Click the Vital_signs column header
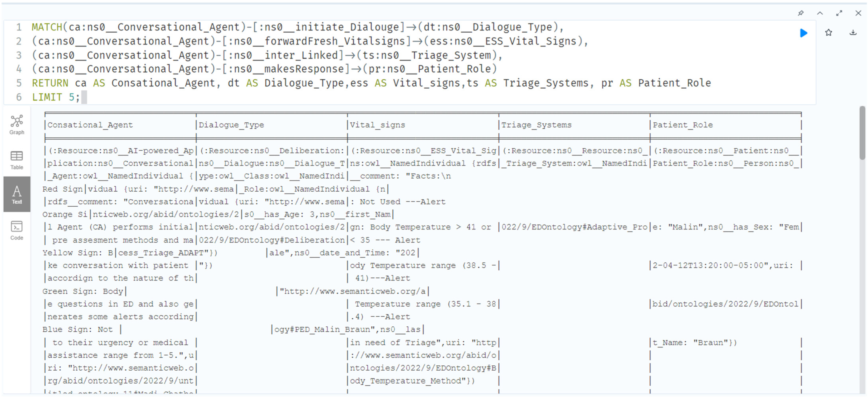The height and width of the screenshot is (397, 868). click(x=377, y=125)
